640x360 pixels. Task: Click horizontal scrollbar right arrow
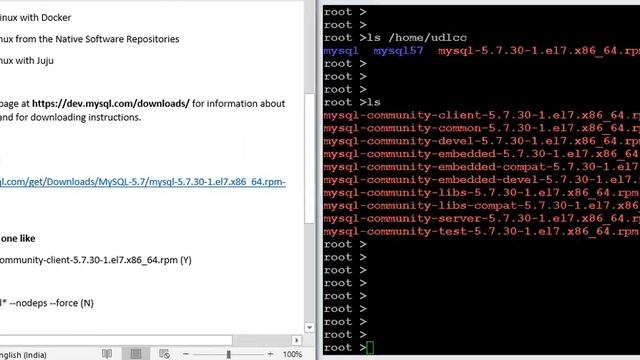click(x=297, y=340)
